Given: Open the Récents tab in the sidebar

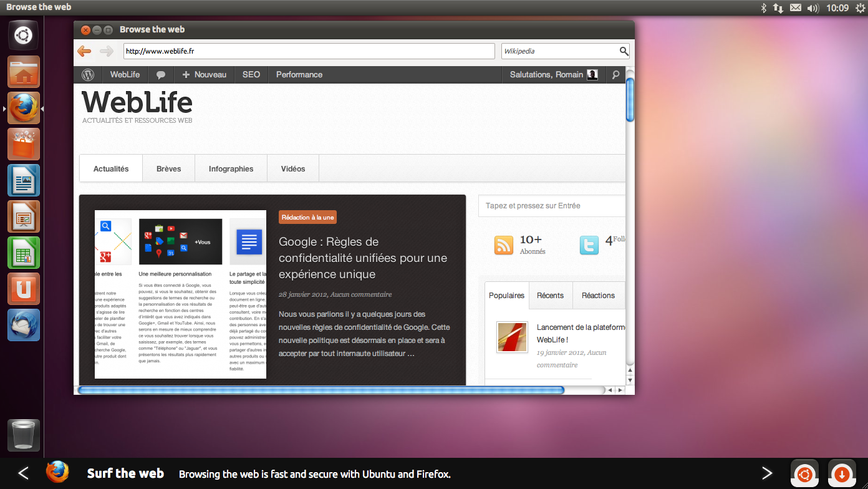Looking at the screenshot, I should (x=551, y=295).
